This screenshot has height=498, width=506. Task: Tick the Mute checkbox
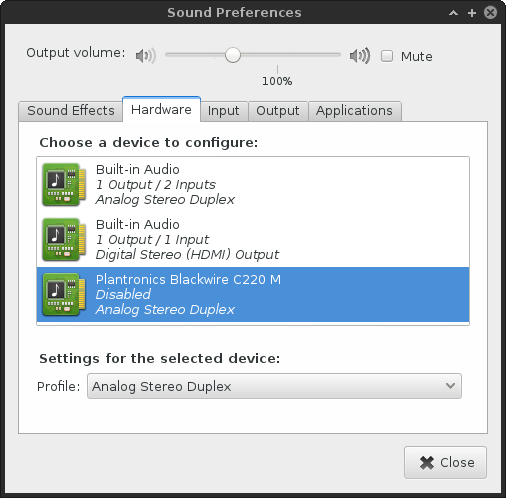tap(387, 56)
